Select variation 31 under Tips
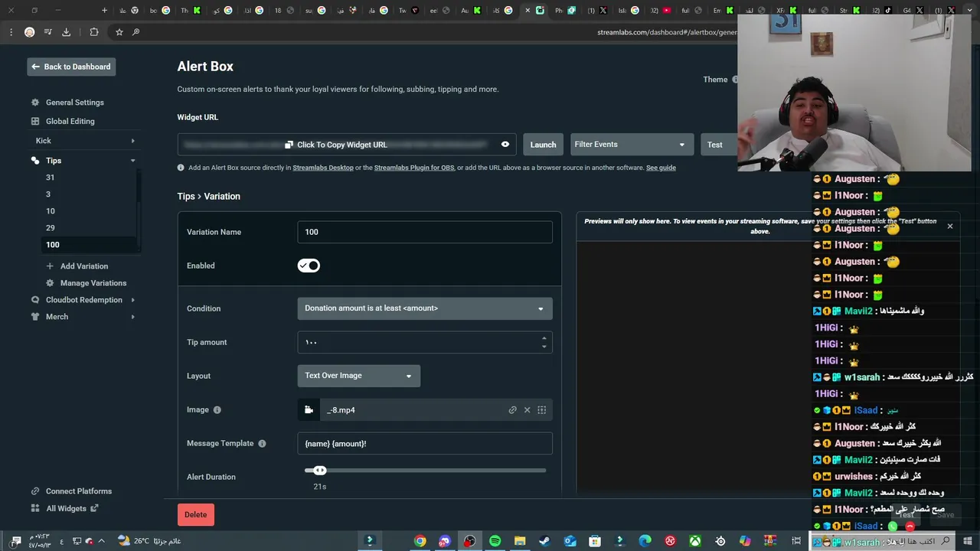The width and height of the screenshot is (980, 551). pos(50,178)
